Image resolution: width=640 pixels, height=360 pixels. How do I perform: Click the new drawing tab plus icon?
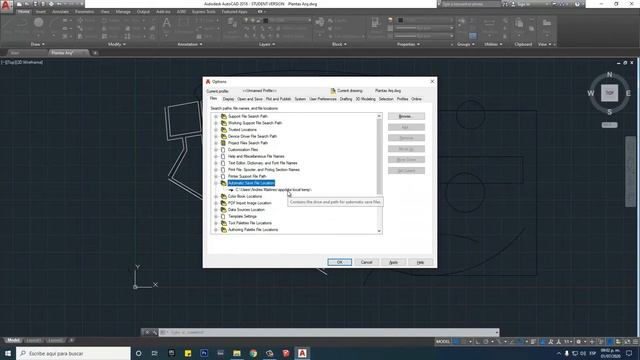pyautogui.click(x=95, y=53)
